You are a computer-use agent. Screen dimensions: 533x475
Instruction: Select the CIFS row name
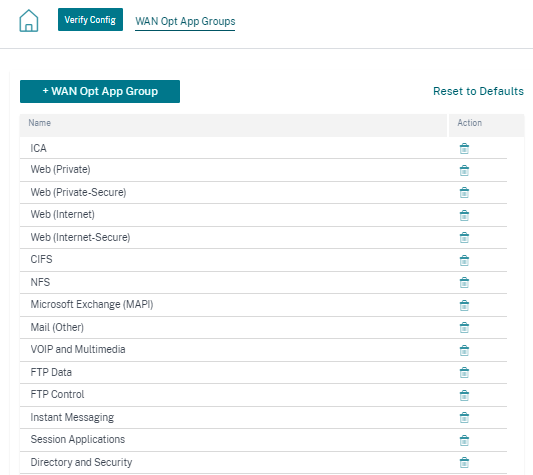tap(41, 259)
